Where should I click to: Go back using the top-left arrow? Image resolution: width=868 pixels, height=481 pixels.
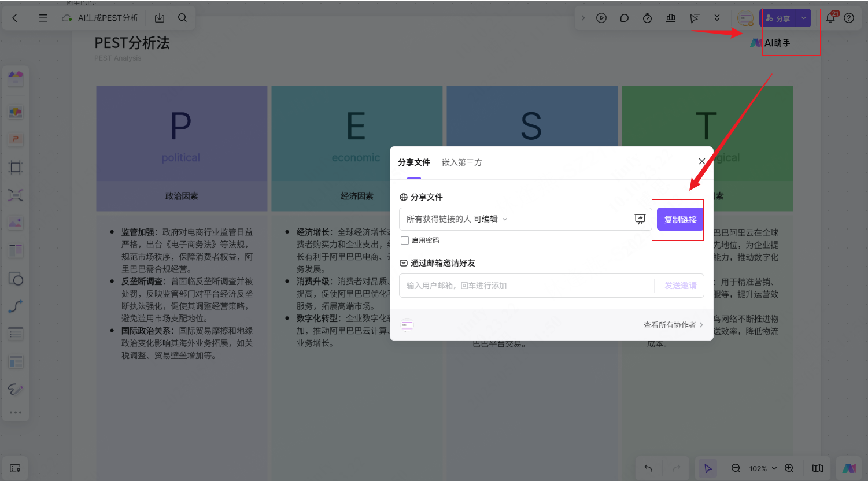click(x=15, y=18)
